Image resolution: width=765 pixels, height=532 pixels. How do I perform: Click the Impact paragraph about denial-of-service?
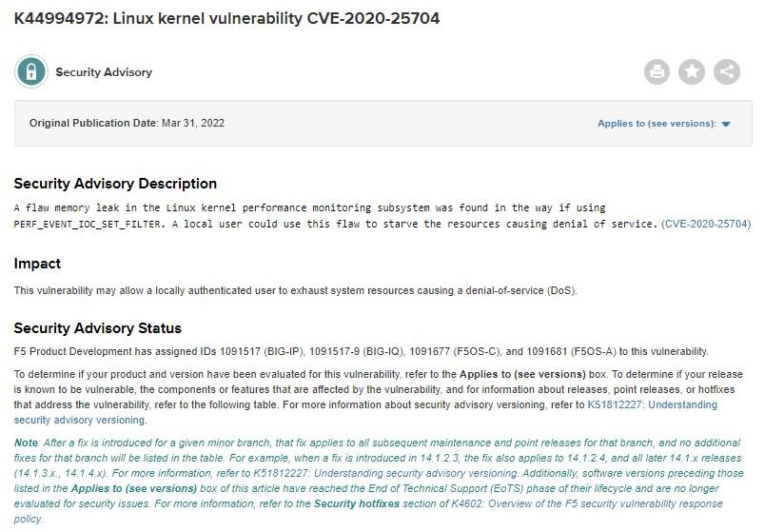coord(295,290)
